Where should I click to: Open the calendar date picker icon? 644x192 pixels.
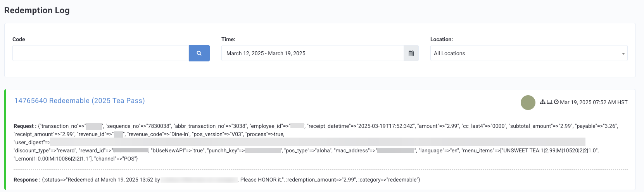(411, 53)
